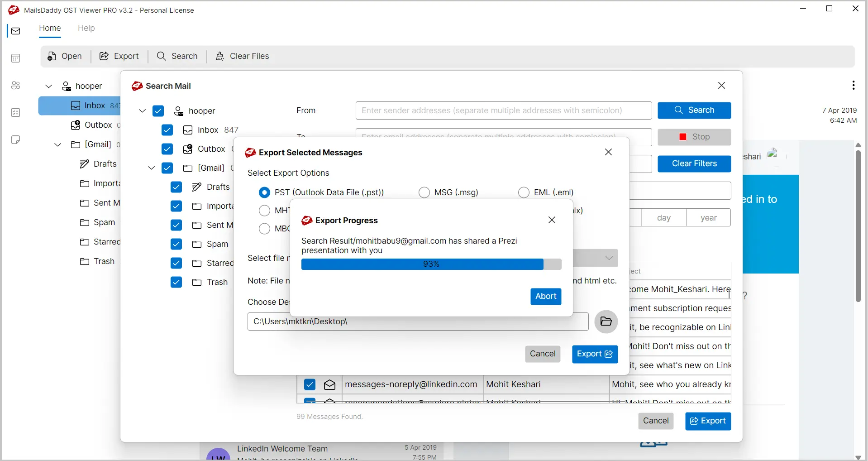The width and height of the screenshot is (868, 461).
Task: Open the tasks sidebar icon
Action: (16, 113)
